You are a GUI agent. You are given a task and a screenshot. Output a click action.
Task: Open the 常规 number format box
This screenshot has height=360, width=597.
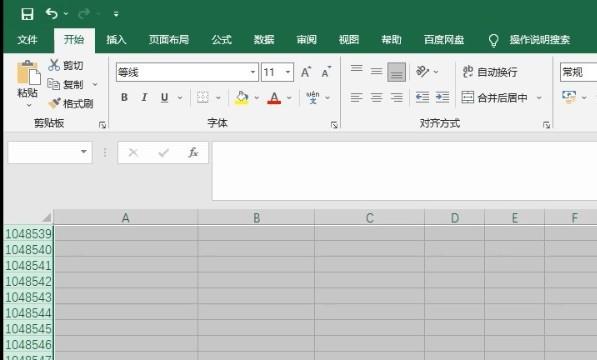click(x=578, y=72)
